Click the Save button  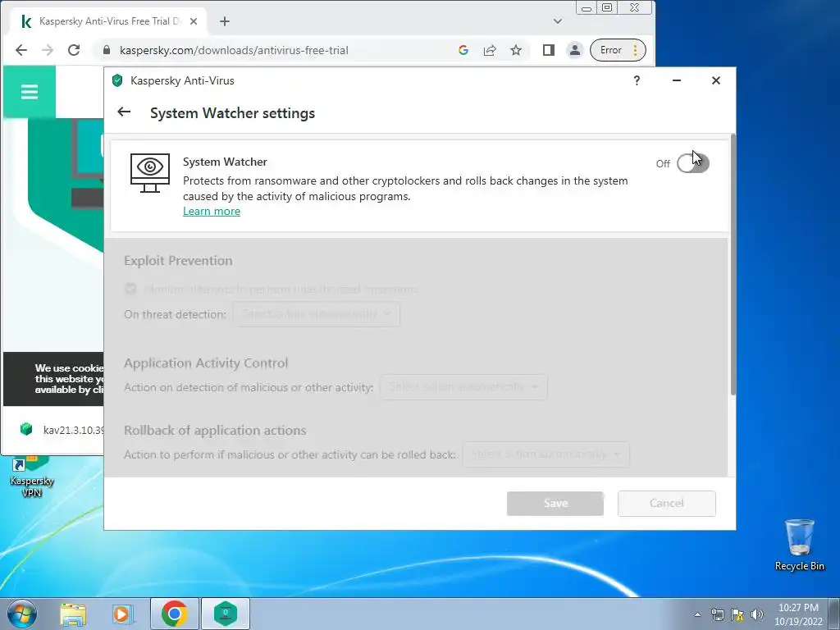[555, 504]
